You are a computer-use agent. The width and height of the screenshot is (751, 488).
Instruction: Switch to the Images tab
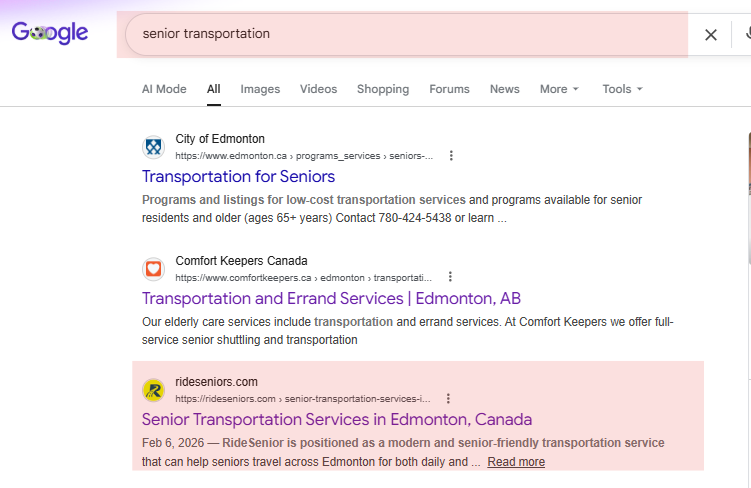pos(260,89)
